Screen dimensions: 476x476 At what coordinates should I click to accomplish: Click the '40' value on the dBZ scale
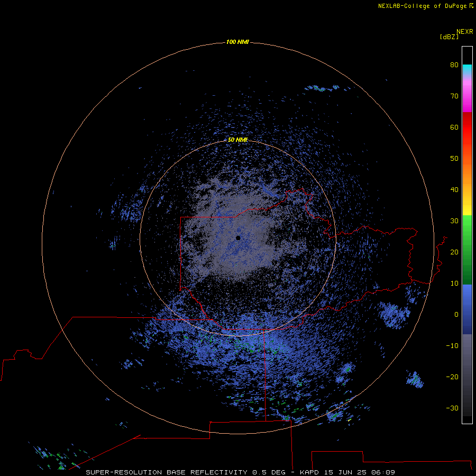[x=454, y=190]
